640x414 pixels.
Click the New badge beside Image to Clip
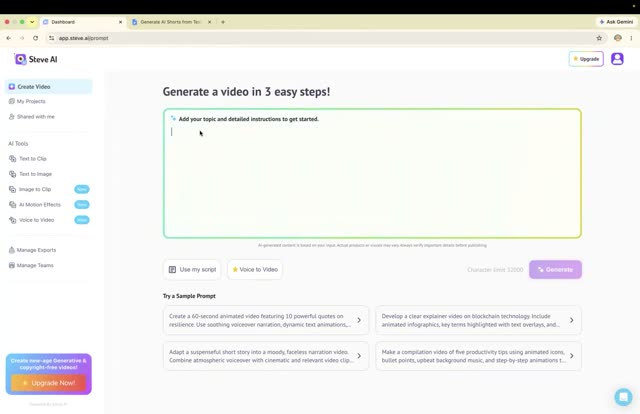(x=82, y=189)
